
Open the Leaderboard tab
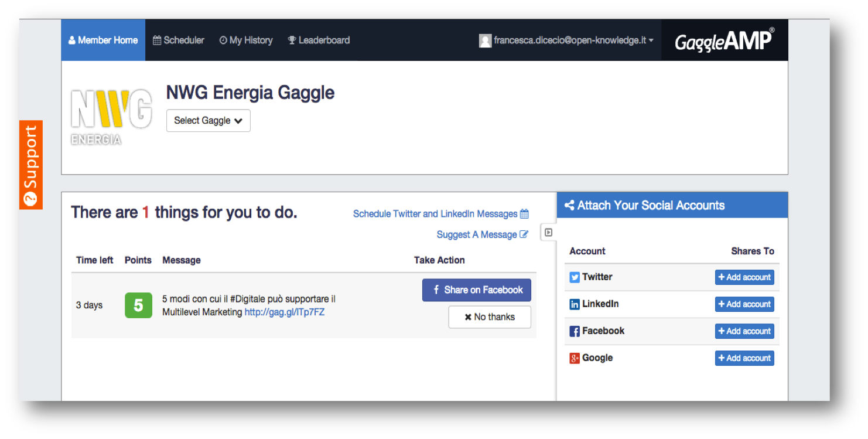coord(319,40)
